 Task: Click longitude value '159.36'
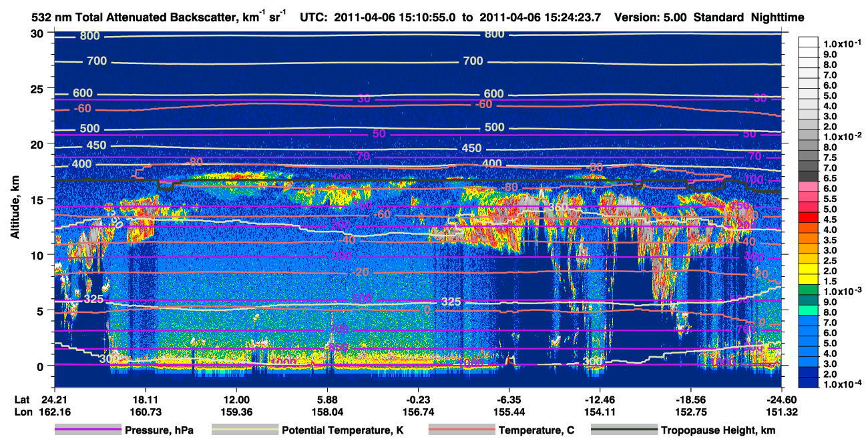pyautogui.click(x=236, y=412)
